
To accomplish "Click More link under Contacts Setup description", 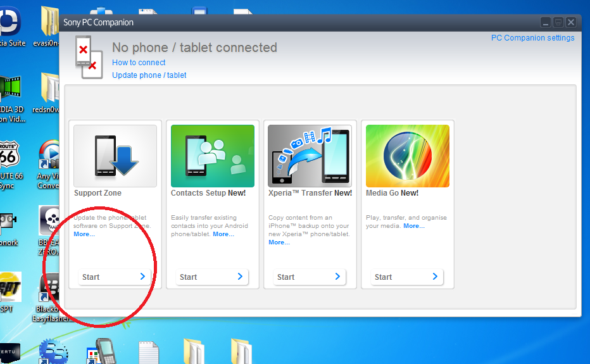I will [x=223, y=234].
